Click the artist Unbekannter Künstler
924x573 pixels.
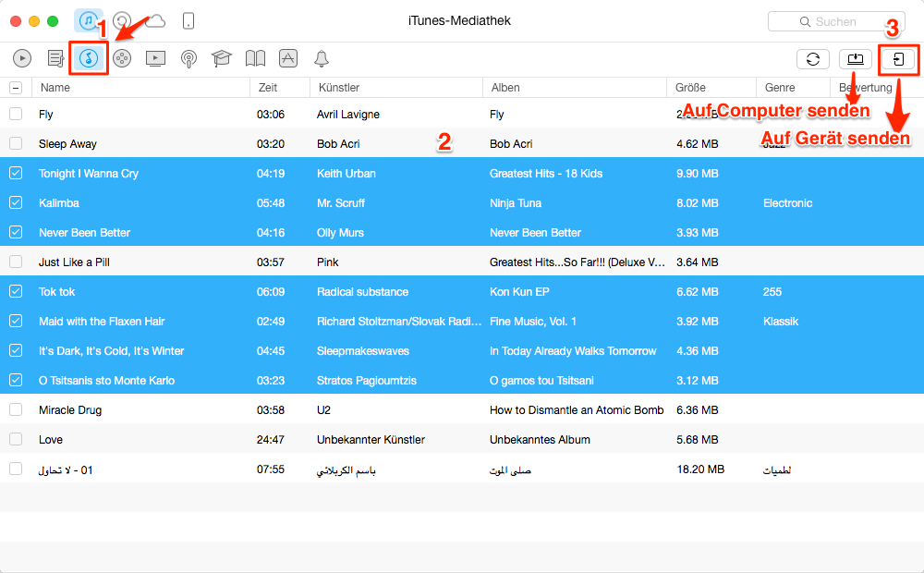point(371,439)
